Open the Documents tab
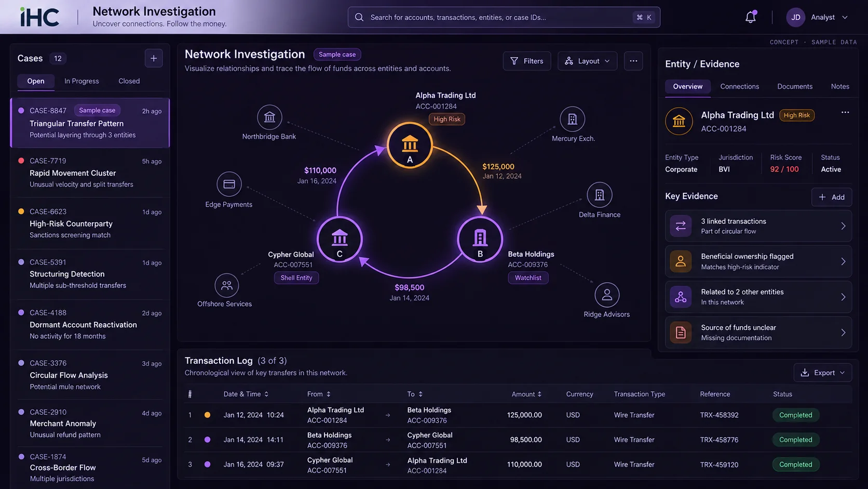The width and height of the screenshot is (868, 489). [x=795, y=86]
